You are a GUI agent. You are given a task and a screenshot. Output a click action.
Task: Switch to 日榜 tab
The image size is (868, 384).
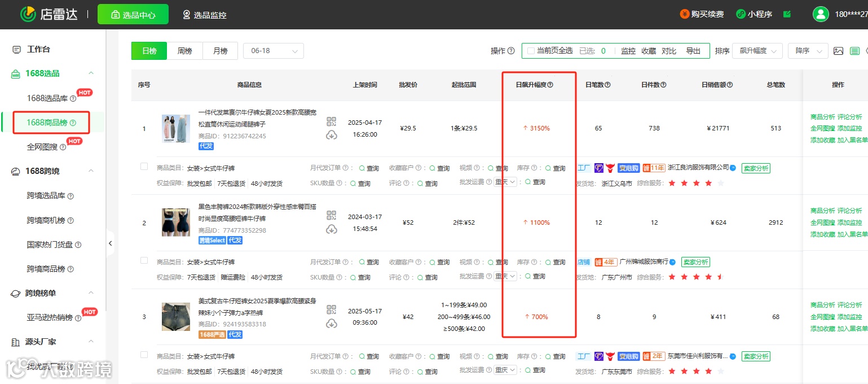149,51
